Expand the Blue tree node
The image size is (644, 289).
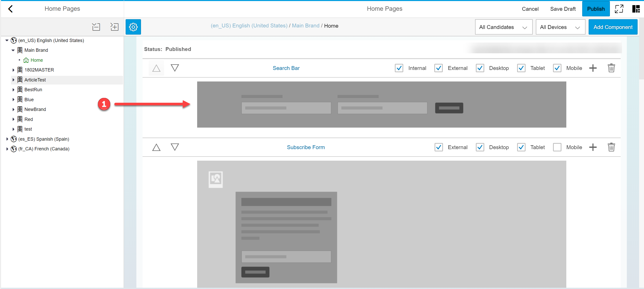click(13, 100)
